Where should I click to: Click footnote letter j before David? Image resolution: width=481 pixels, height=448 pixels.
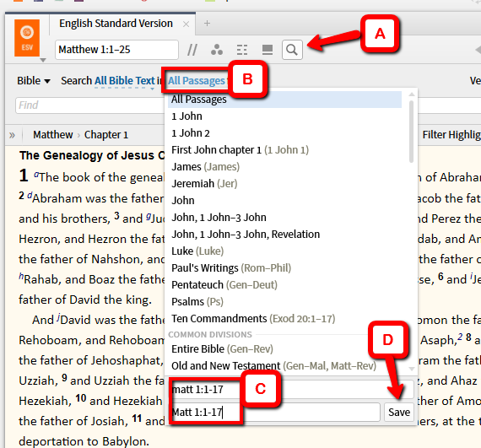pos(58,316)
